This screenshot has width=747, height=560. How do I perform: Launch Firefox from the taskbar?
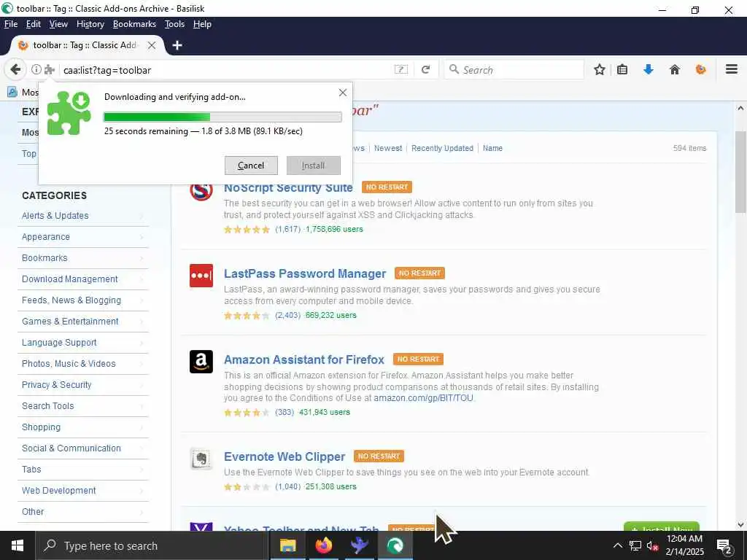coord(323,545)
